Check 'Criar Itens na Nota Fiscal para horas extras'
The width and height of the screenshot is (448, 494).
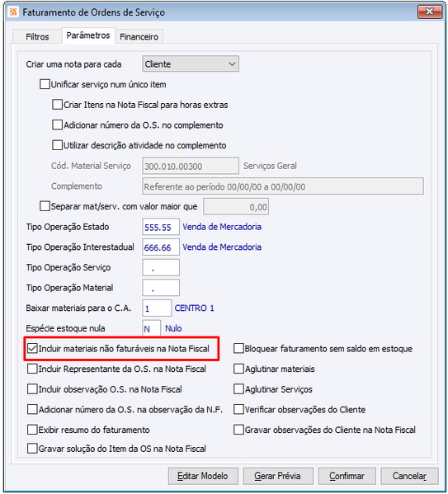[x=57, y=105]
